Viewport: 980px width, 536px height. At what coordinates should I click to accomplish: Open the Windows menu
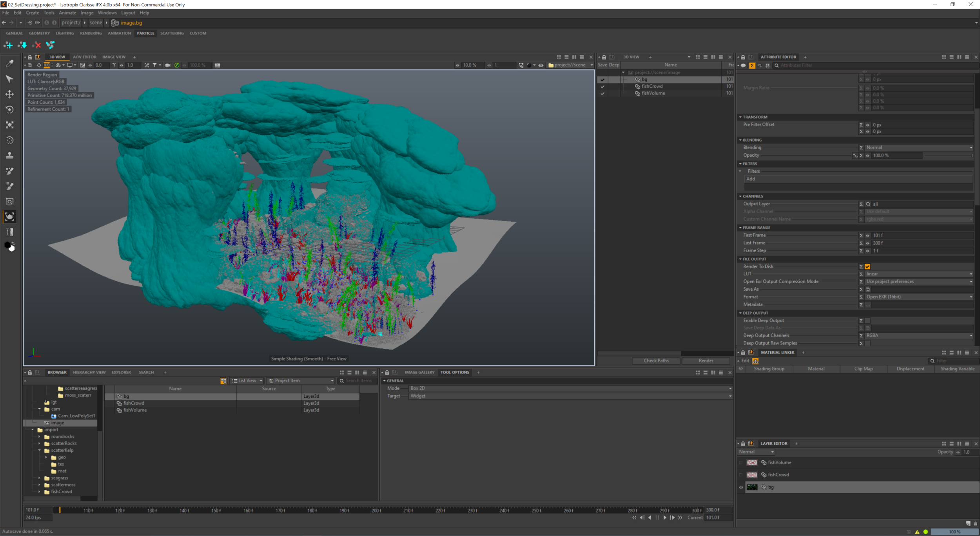tap(107, 13)
